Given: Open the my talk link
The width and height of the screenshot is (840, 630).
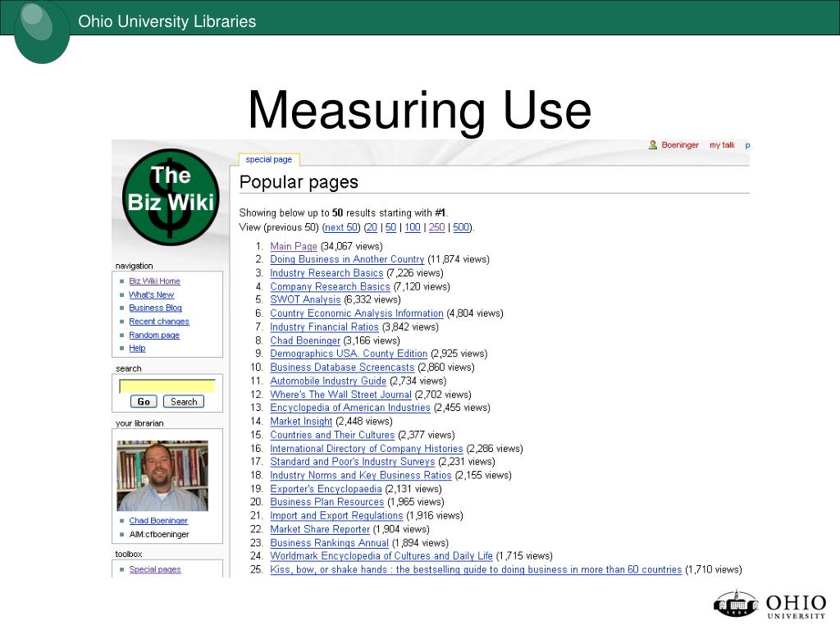Looking at the screenshot, I should coord(722,144).
